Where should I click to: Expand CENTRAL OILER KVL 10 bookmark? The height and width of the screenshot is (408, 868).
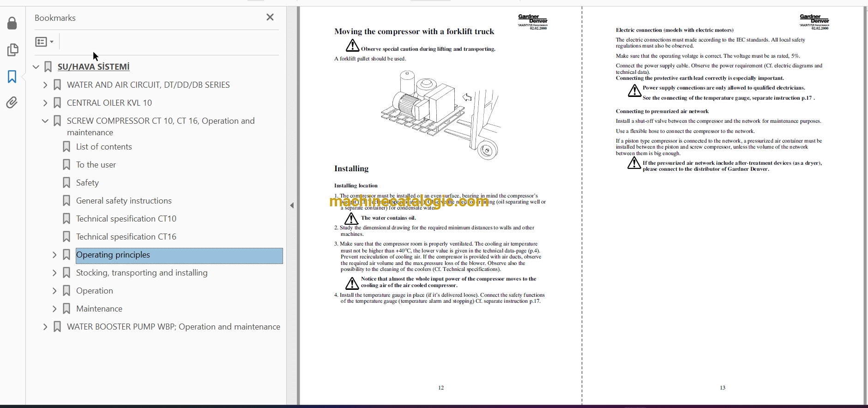(x=45, y=103)
